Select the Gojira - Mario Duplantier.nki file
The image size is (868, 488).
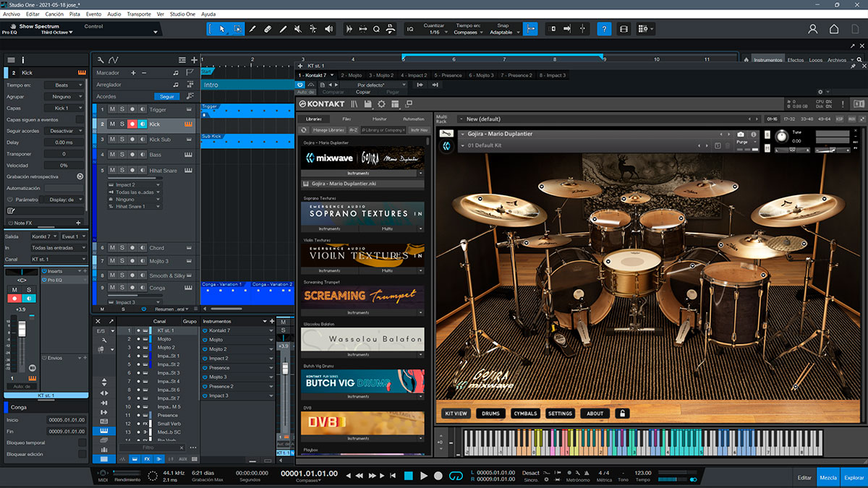click(362, 184)
